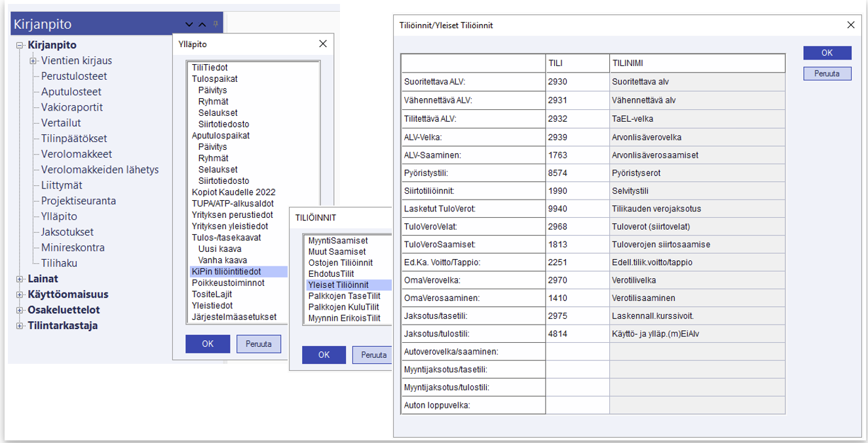Select Verolomakkeet in the navigation tree
This screenshot has width=868, height=443.
coord(76,154)
